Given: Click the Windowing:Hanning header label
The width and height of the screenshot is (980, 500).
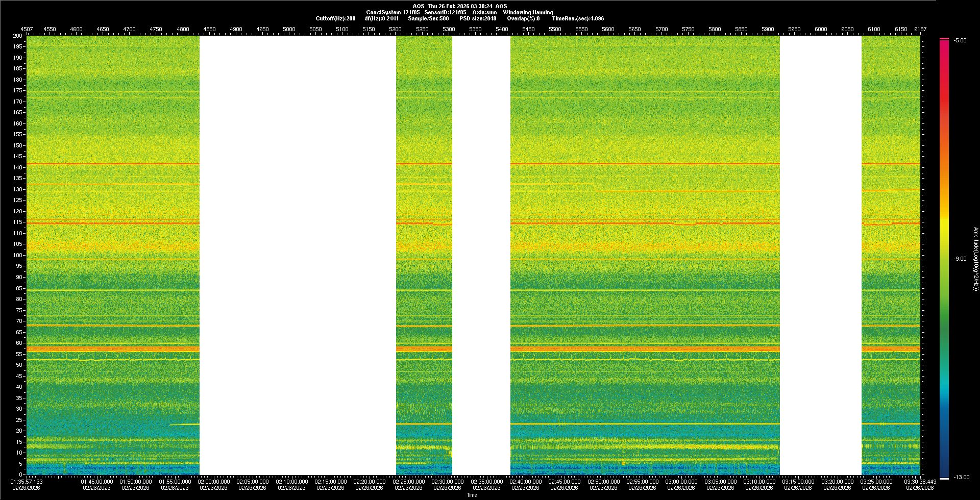Looking at the screenshot, I should point(528,12).
